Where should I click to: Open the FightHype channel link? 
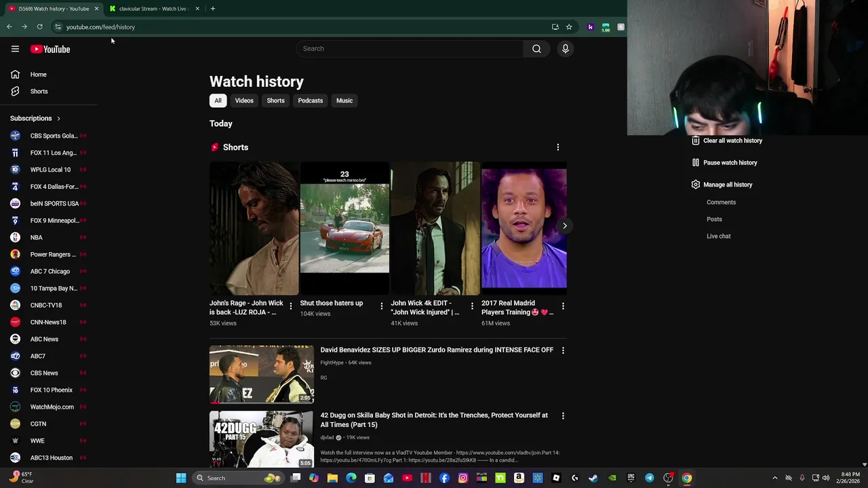click(332, 363)
